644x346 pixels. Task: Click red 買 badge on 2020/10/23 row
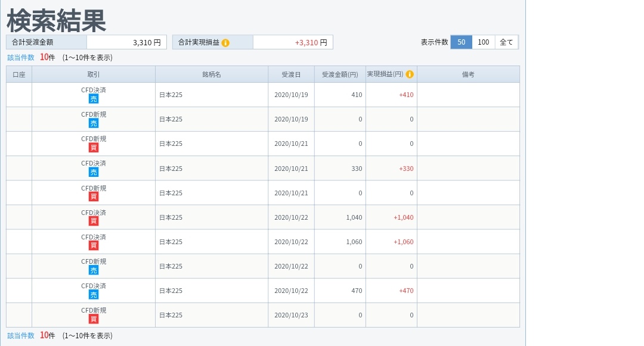[94, 319]
